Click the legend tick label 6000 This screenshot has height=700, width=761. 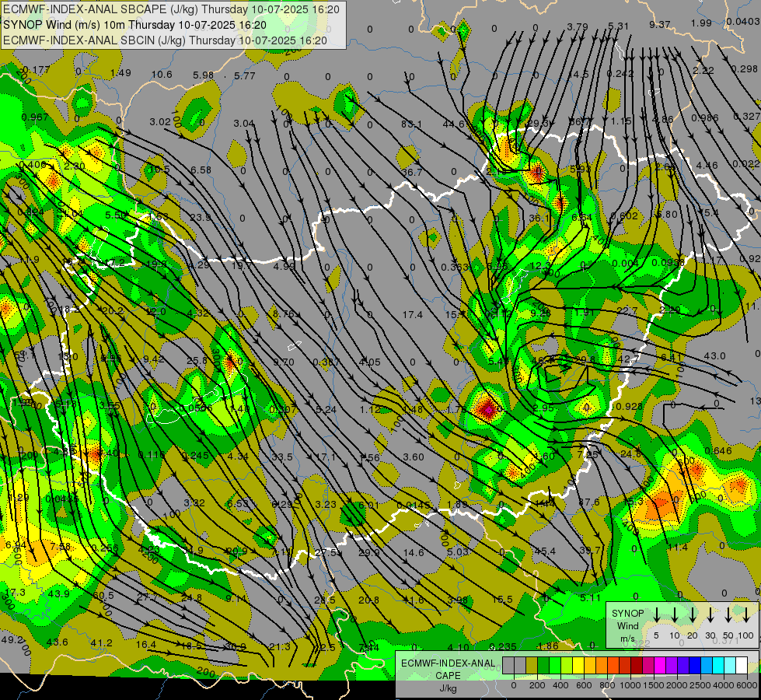pyautogui.click(x=748, y=685)
